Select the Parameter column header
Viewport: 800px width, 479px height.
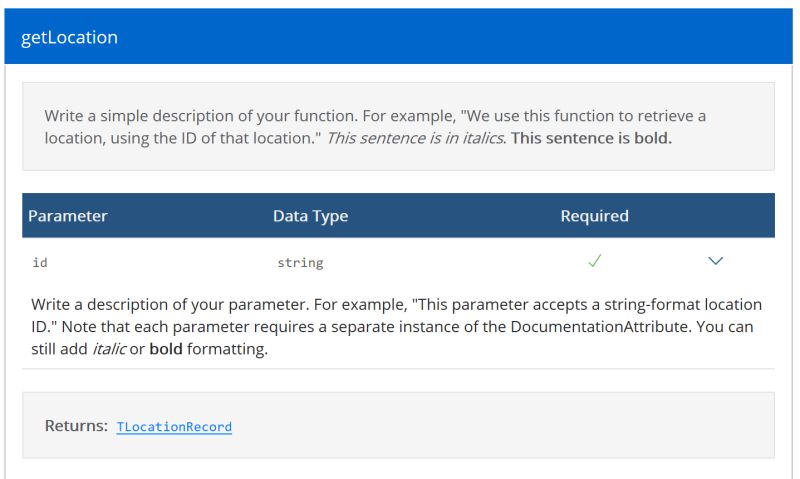pos(68,216)
